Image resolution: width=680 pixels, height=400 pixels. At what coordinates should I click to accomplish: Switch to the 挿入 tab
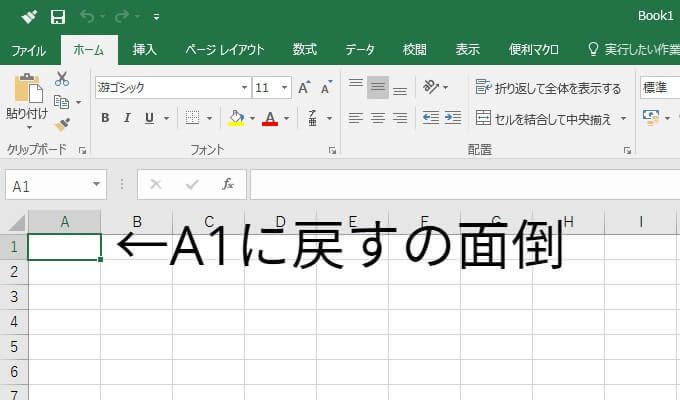(x=144, y=49)
